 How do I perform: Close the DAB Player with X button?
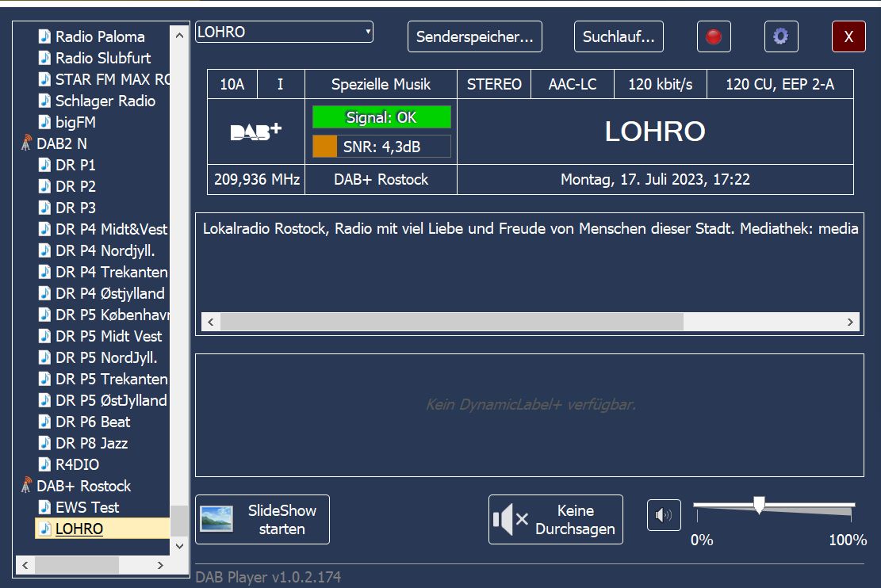pyautogui.click(x=848, y=36)
